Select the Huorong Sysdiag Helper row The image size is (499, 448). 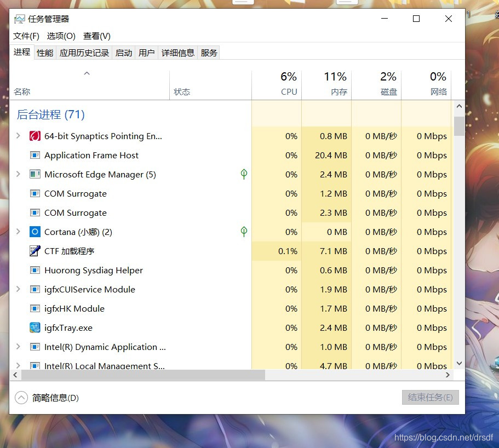231,270
